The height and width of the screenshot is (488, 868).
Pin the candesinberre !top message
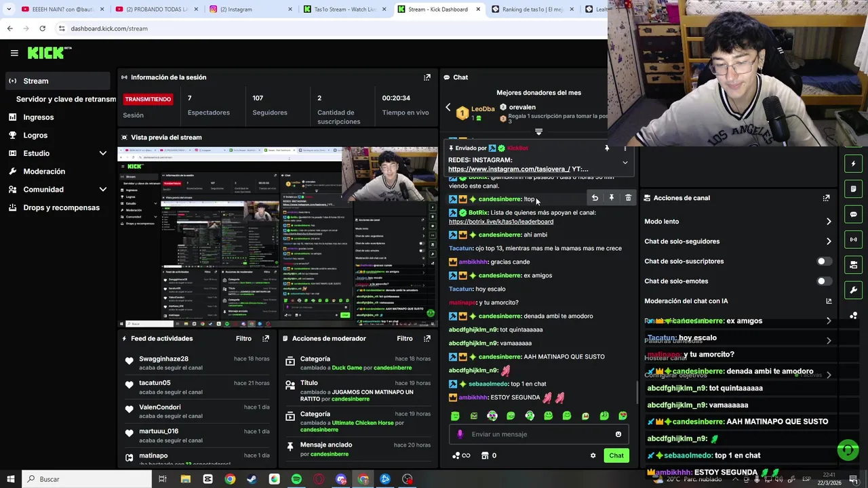point(612,198)
